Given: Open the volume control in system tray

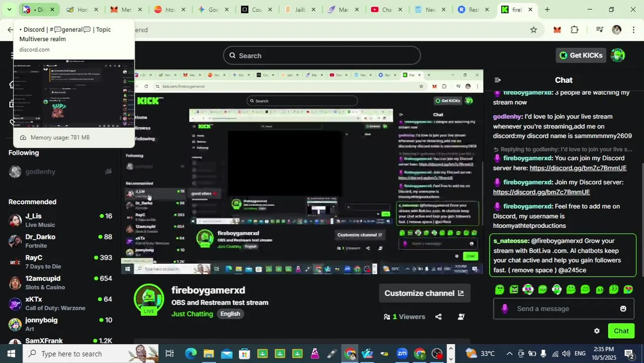Looking at the screenshot, I should pyautogui.click(x=566, y=353).
